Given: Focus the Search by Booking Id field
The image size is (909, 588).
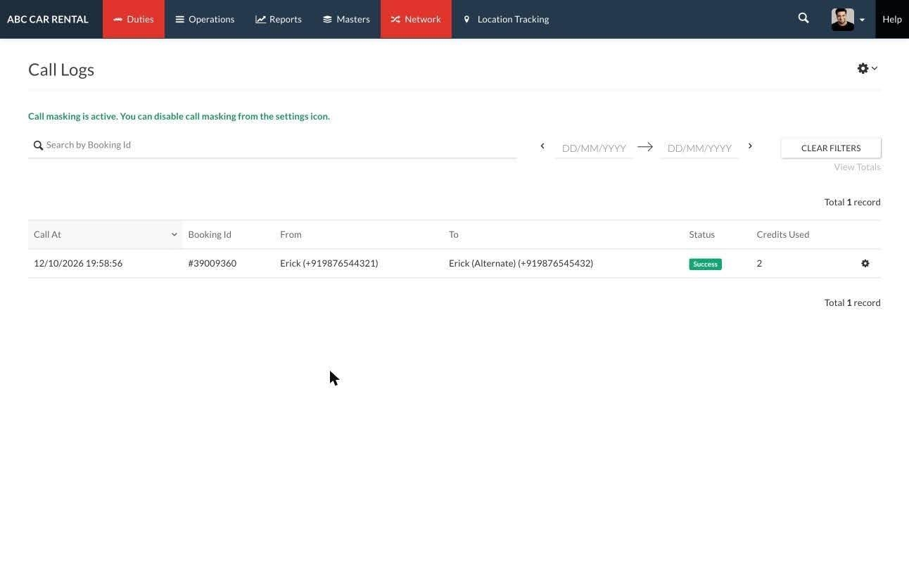Looking at the screenshot, I should pyautogui.click(x=272, y=145).
